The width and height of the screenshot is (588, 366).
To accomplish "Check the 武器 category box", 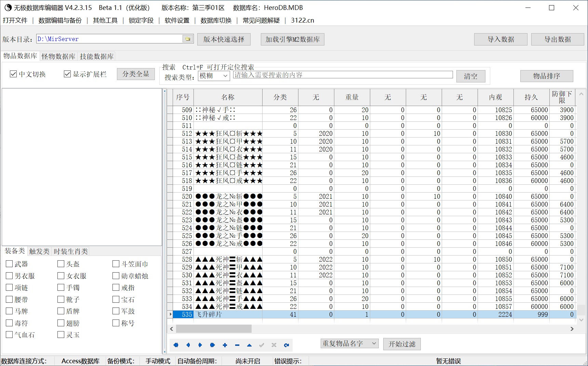I will [9, 264].
